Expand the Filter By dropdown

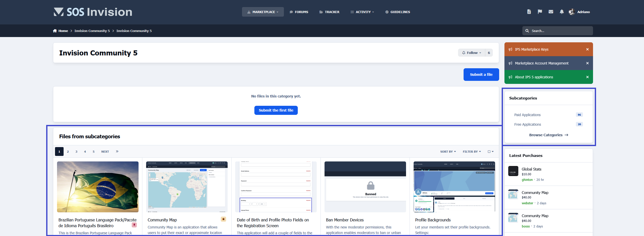point(471,152)
